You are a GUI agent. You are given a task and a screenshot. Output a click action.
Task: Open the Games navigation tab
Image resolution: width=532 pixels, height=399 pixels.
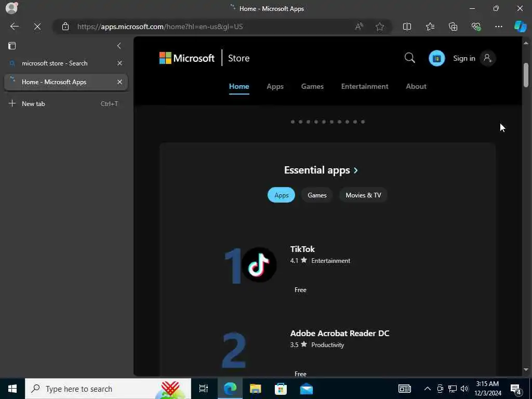pyautogui.click(x=312, y=87)
